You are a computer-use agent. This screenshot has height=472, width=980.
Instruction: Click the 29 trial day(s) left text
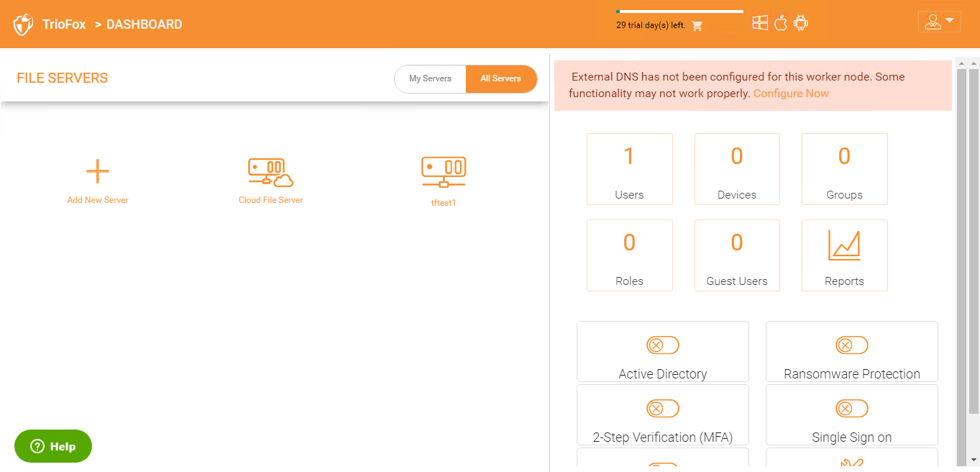[x=651, y=25]
